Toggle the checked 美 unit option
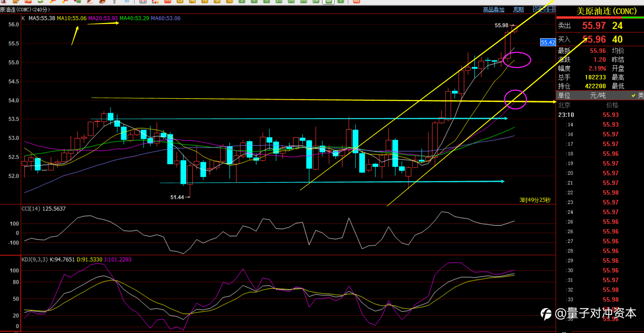 (638, 95)
